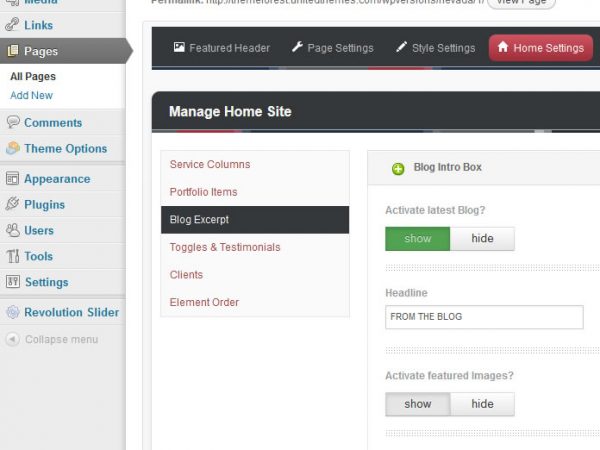Set Activate latest Blog to hide
The height and width of the screenshot is (450, 600).
482,239
